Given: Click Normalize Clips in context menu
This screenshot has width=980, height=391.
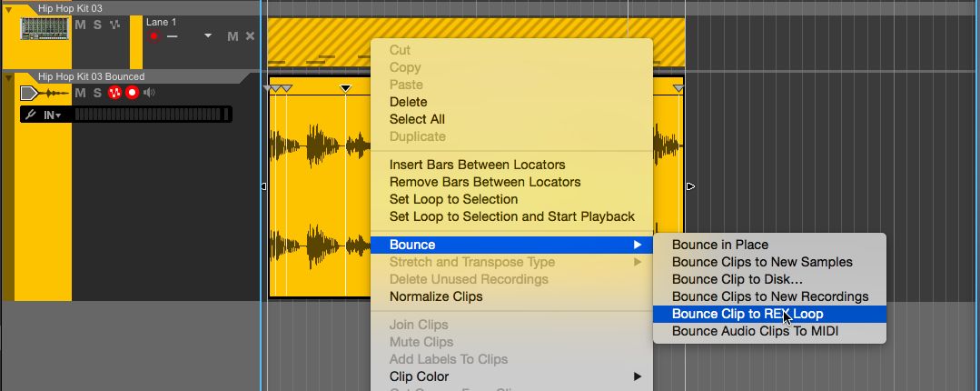Looking at the screenshot, I should pyautogui.click(x=436, y=296).
